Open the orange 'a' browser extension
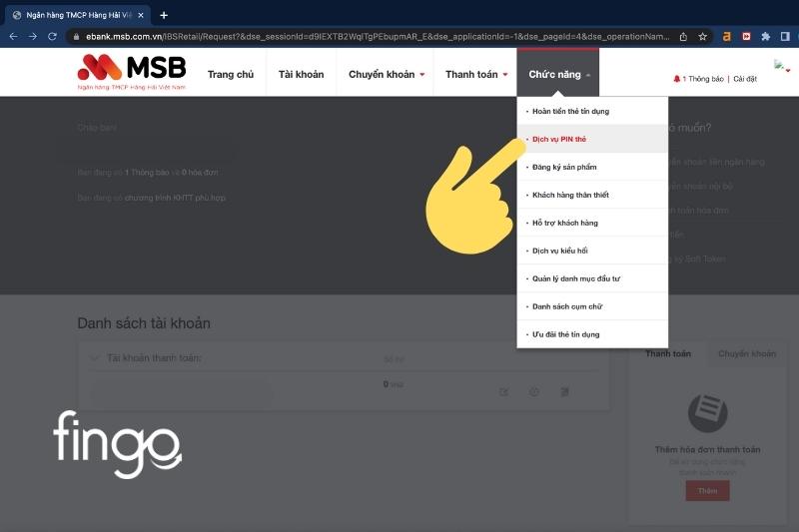Image resolution: width=799 pixels, height=532 pixels. (727, 37)
